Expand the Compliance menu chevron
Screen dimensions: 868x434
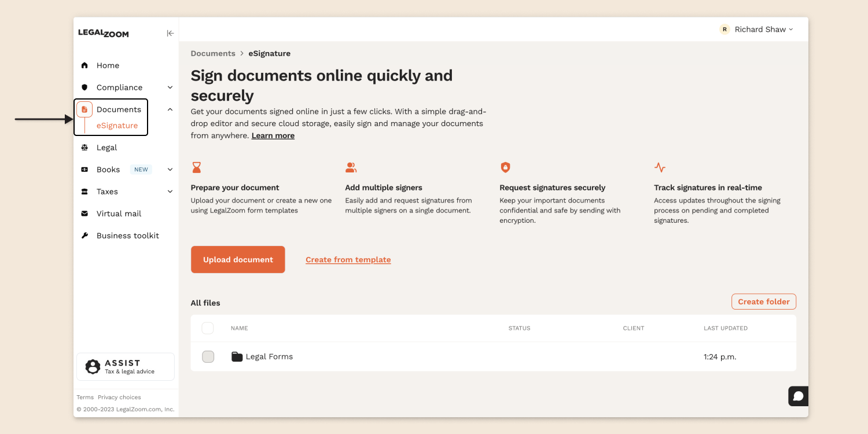pos(170,87)
